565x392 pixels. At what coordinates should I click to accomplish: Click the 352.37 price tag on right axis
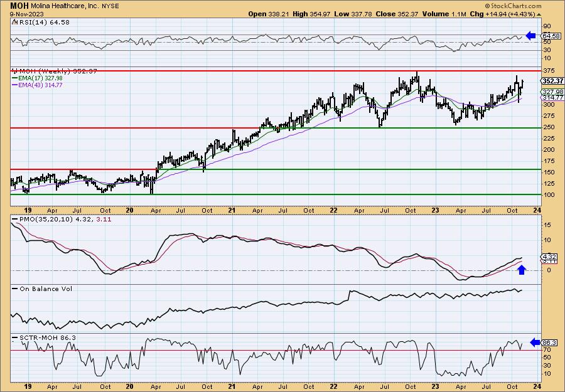click(552, 81)
